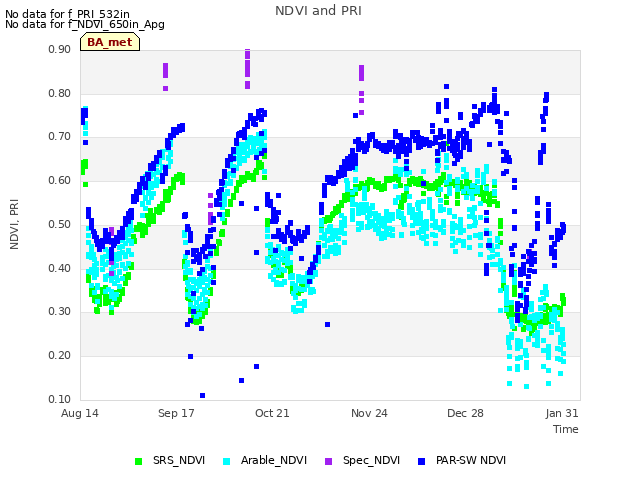Click the cyan Arable_NDVI legend swatch
The width and height of the screenshot is (640, 480).
227,461
